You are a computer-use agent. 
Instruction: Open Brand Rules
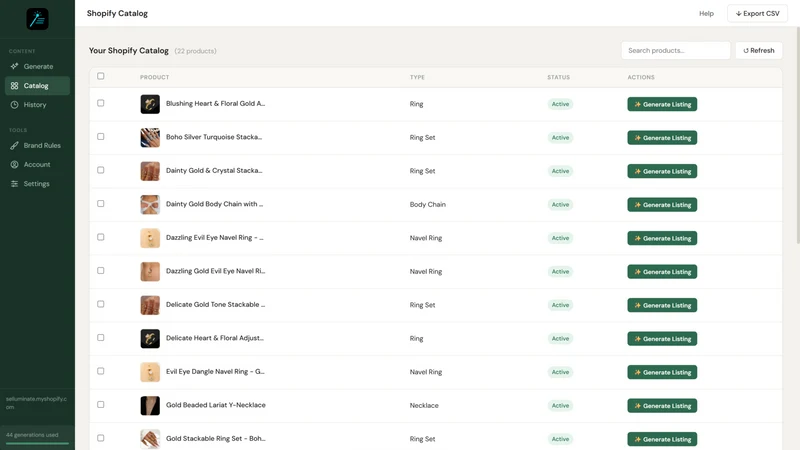click(x=37, y=145)
